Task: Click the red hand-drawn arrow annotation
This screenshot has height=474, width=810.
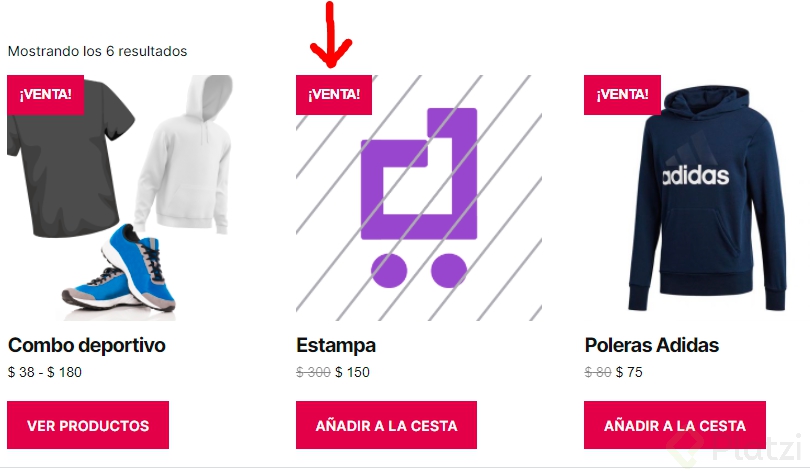Action: tap(331, 35)
